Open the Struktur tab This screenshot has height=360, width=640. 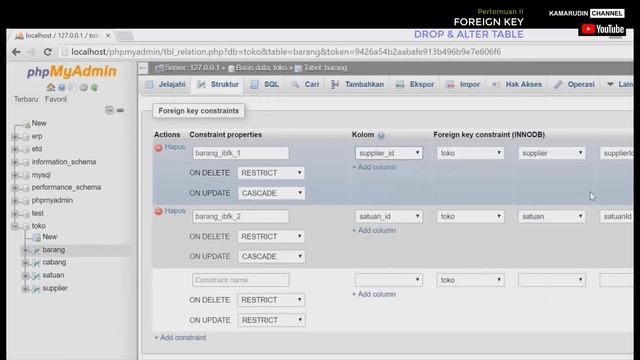pos(218,84)
